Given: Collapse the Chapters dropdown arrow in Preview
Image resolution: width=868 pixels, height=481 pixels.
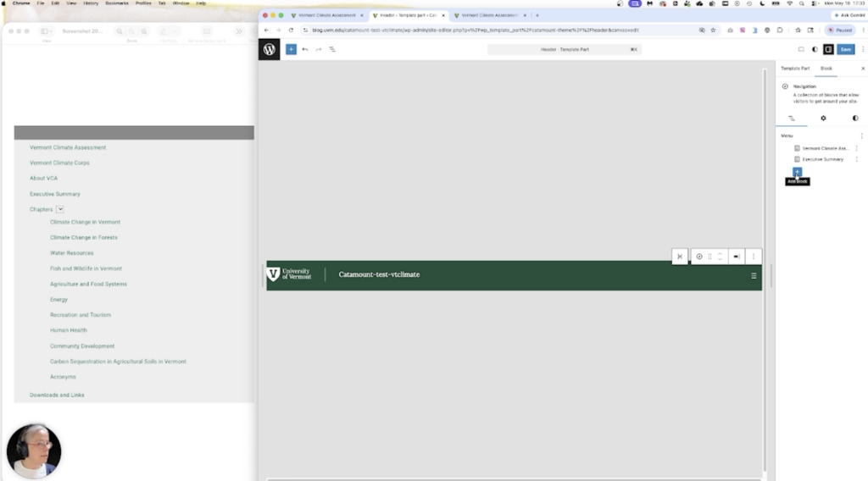Looking at the screenshot, I should click(x=60, y=209).
